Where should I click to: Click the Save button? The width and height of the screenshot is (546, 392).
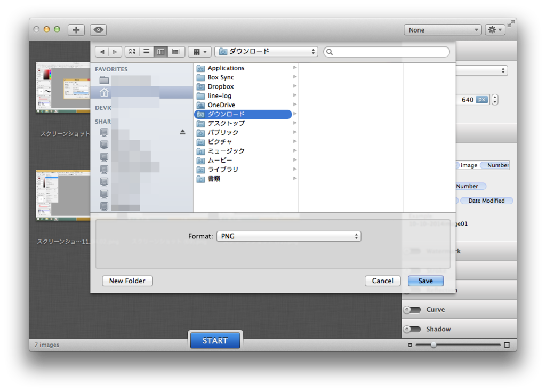(x=425, y=281)
